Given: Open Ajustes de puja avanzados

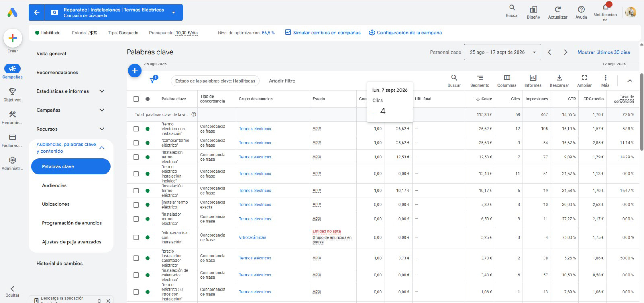Looking at the screenshot, I should (x=72, y=242).
